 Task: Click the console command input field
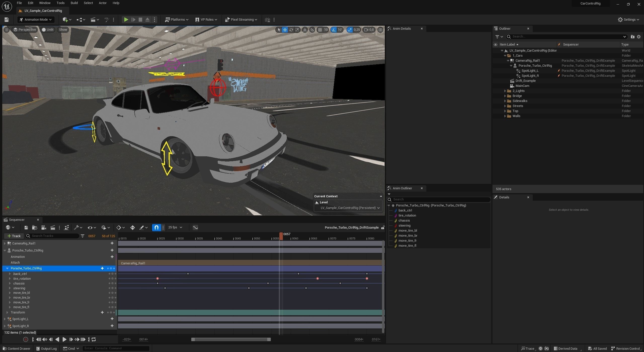tap(116, 348)
